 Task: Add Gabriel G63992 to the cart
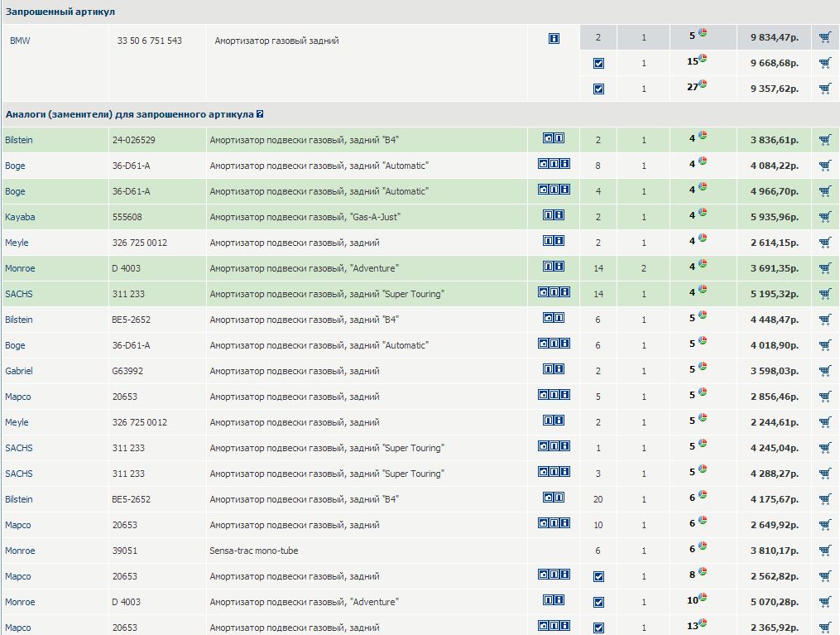825,371
